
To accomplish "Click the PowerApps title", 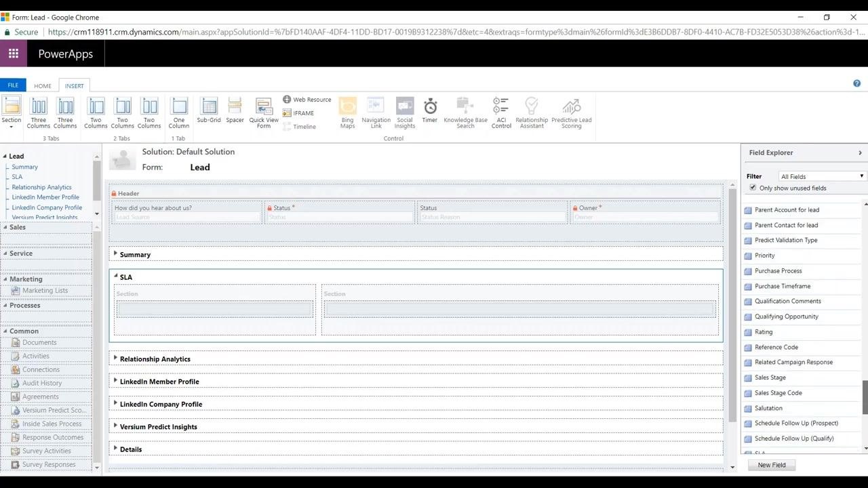I will coord(66,54).
